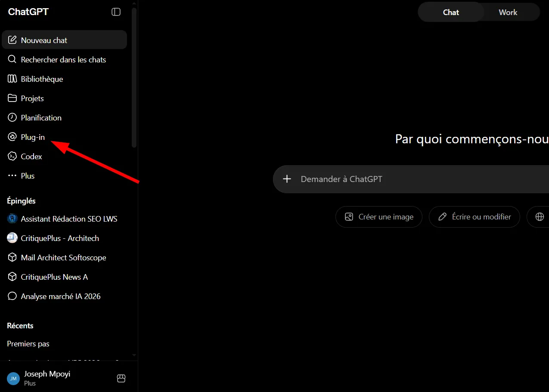Image resolution: width=549 pixels, height=392 pixels.
Task: Open the Bibliothèque section
Action: [64, 79]
